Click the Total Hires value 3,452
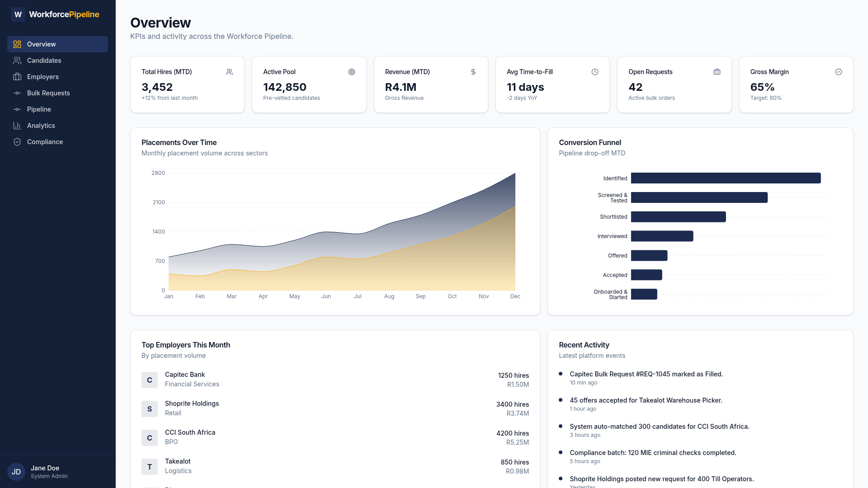868x488 pixels. pos(157,87)
